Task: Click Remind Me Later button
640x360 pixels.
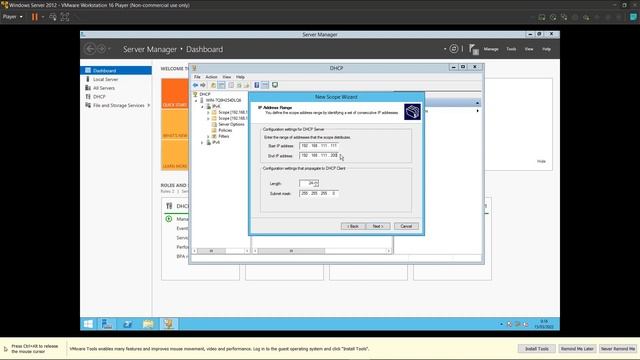Action: click(577, 349)
